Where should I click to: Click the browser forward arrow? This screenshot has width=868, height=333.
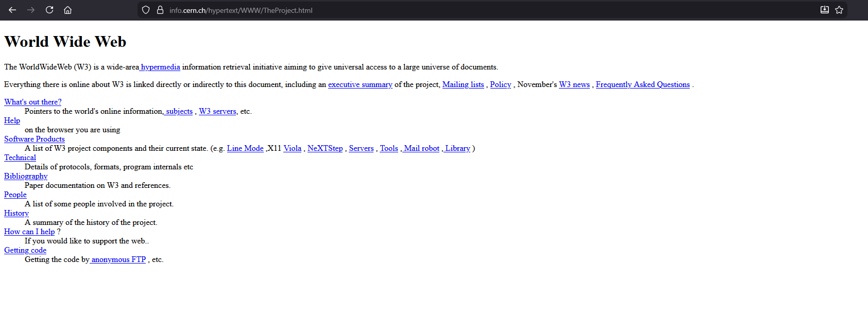(x=31, y=10)
